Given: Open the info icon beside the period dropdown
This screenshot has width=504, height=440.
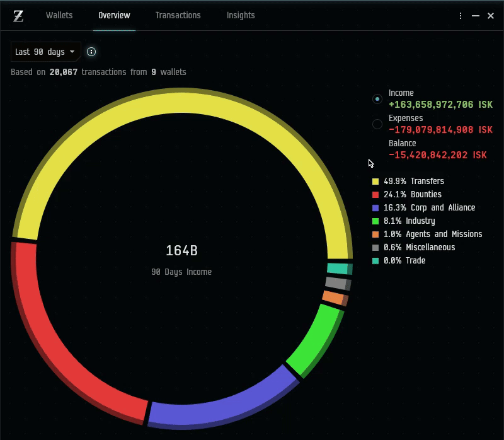Looking at the screenshot, I should click(91, 52).
